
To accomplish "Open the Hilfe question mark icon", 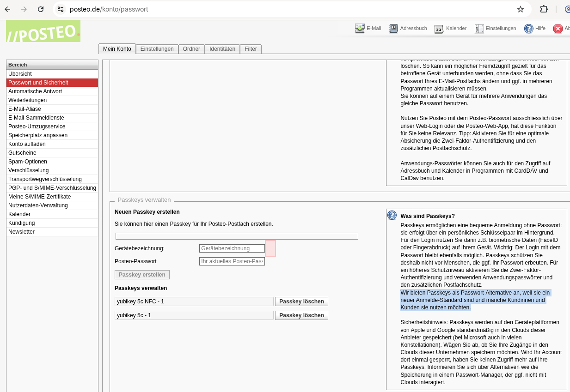I will click(x=528, y=29).
